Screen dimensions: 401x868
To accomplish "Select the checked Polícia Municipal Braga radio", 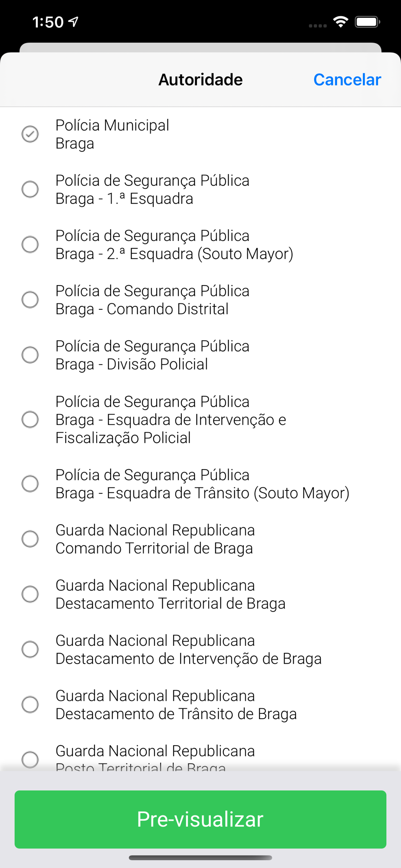I will [x=30, y=134].
